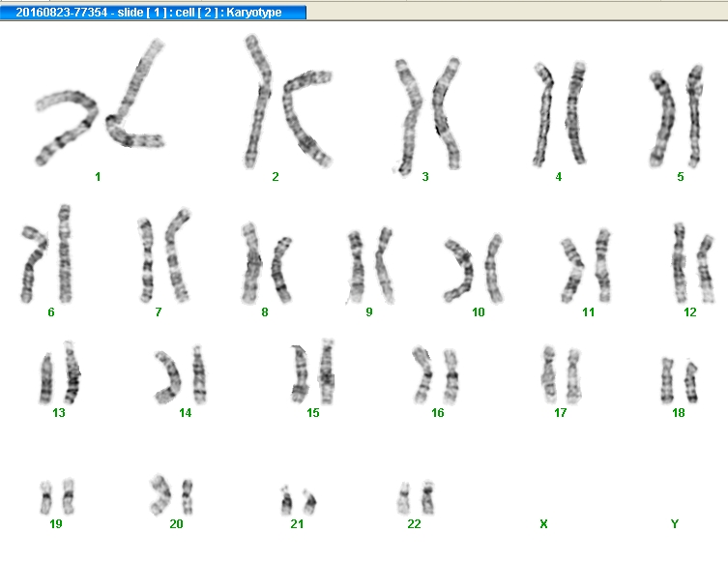
Task: Click the green label '18'
Action: pos(679,412)
